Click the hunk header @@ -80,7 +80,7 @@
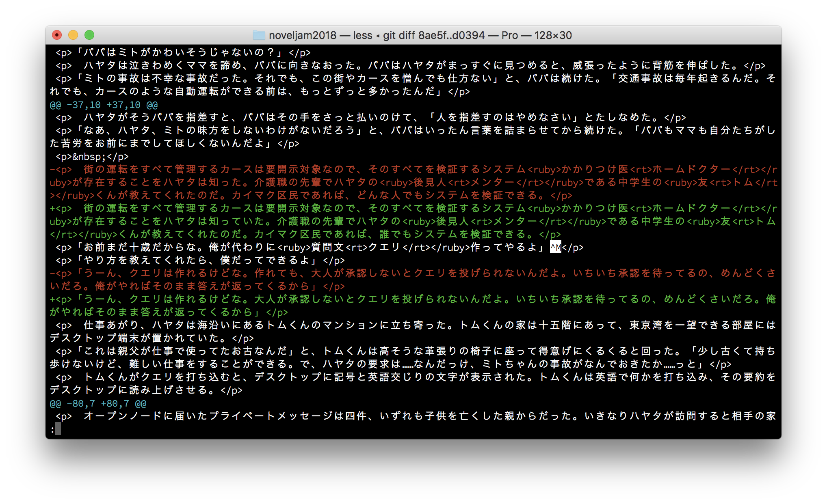 [x=97, y=403]
